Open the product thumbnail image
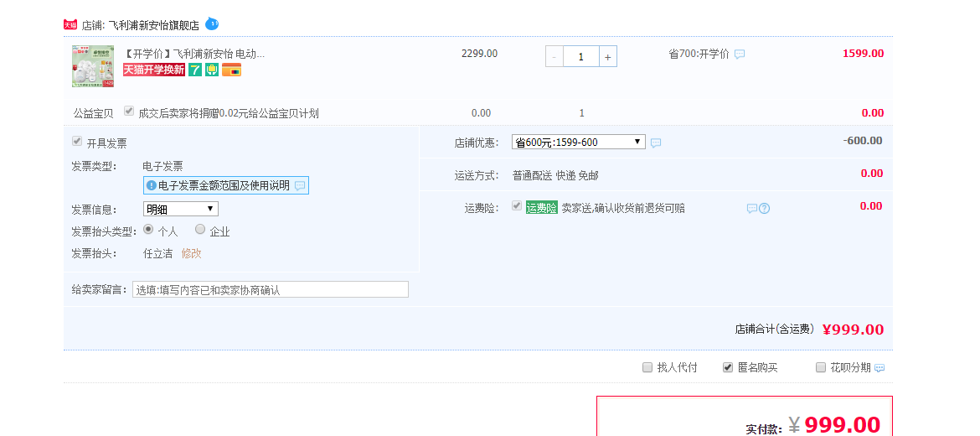Viewport: 980px width, 436px height. (93, 65)
